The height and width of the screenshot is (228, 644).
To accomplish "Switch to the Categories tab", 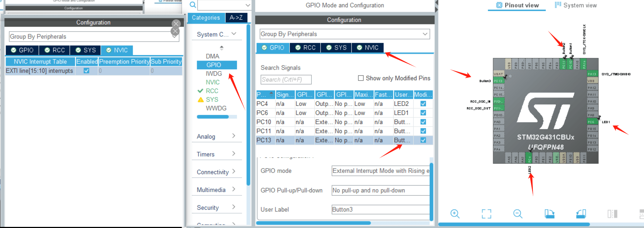I will [206, 18].
